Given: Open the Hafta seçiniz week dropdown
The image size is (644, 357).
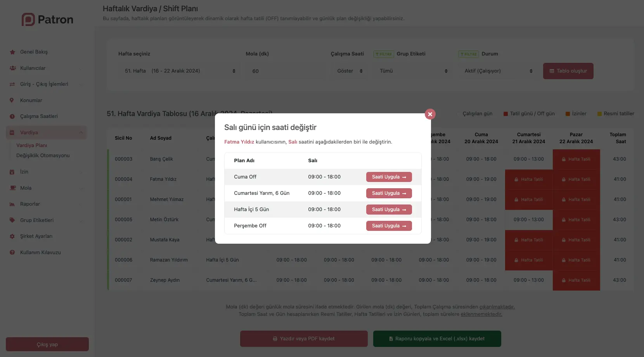Looking at the screenshot, I should coord(179,71).
